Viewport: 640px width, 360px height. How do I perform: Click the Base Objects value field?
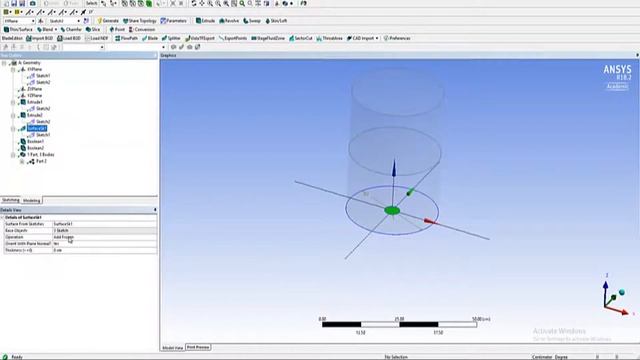pyautogui.click(x=104, y=231)
